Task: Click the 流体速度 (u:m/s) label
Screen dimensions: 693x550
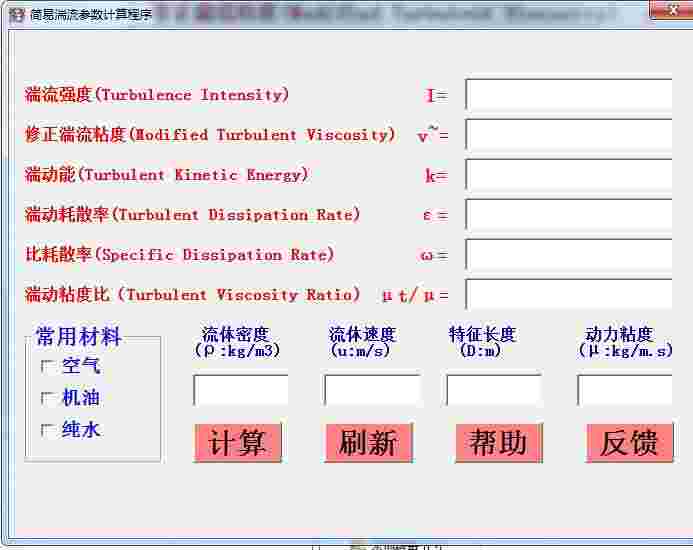Action: pos(362,342)
